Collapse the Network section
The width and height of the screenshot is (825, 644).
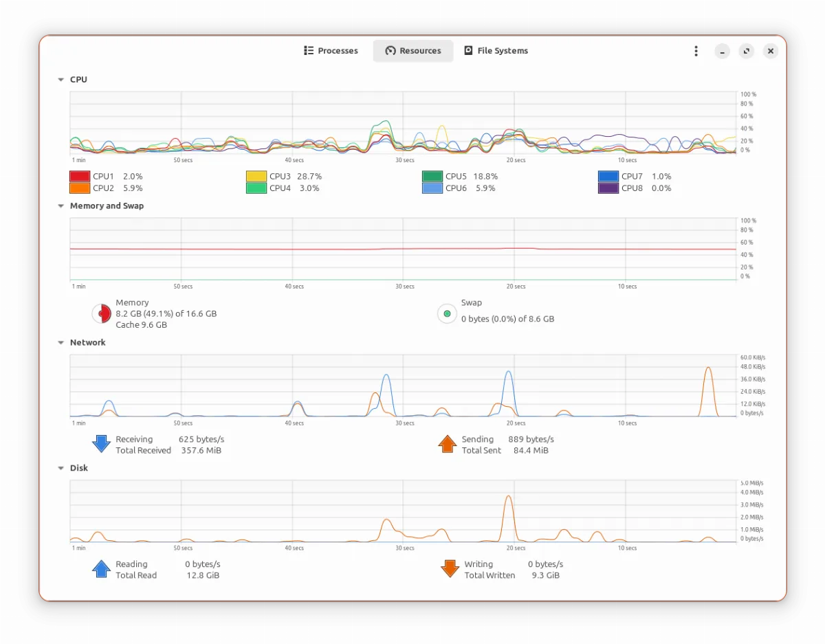click(60, 342)
